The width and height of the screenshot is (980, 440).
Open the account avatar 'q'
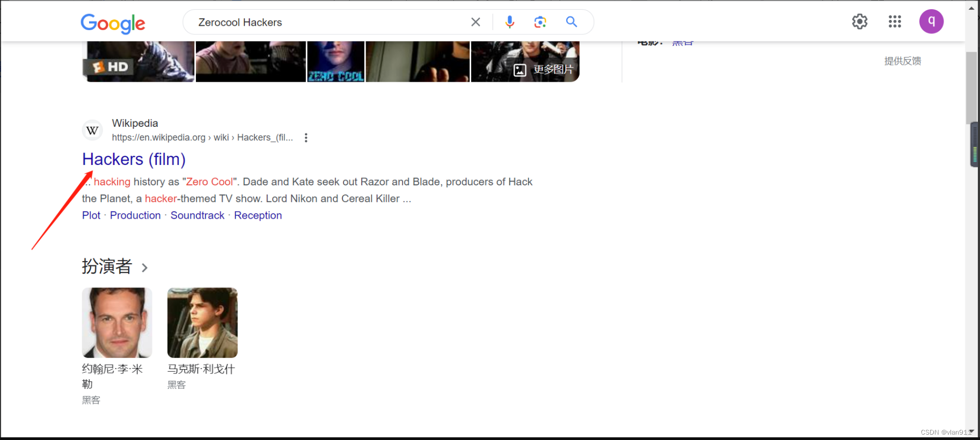pyautogui.click(x=931, y=21)
